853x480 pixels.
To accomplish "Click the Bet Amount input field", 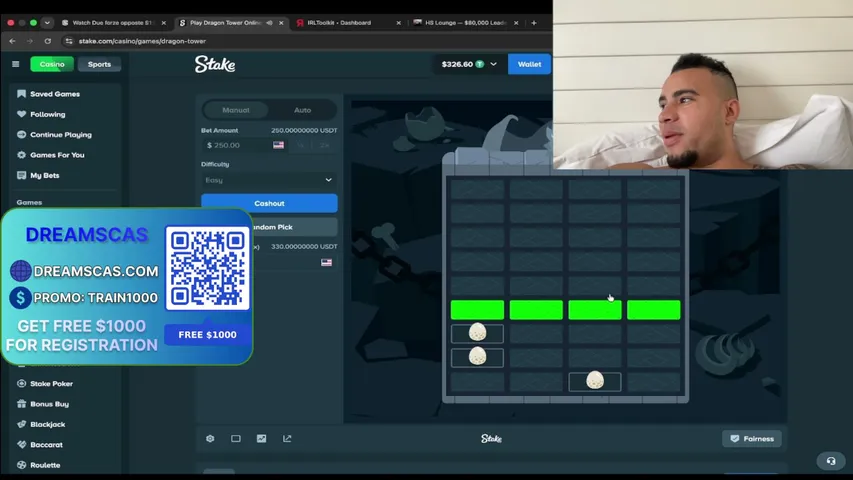I will click(x=245, y=145).
